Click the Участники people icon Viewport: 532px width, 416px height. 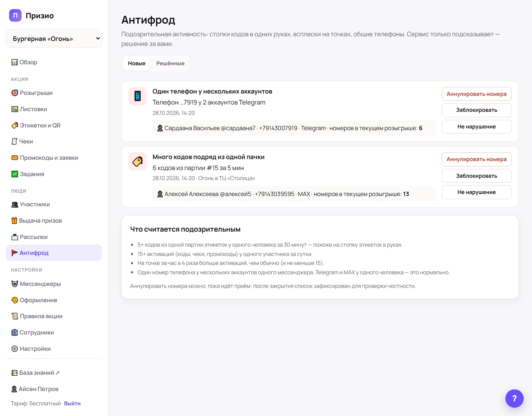tap(15, 204)
